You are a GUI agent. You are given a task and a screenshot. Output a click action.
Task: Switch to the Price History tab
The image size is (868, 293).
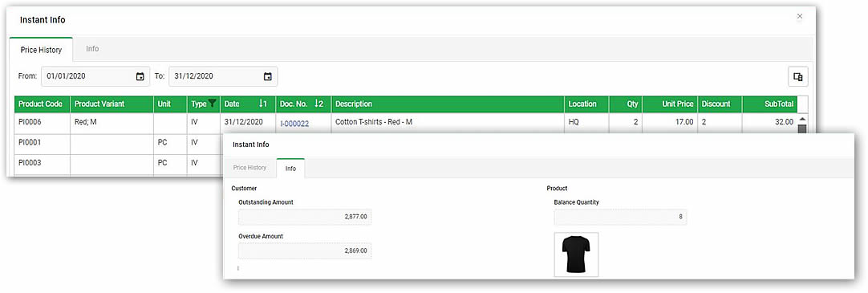click(x=41, y=50)
